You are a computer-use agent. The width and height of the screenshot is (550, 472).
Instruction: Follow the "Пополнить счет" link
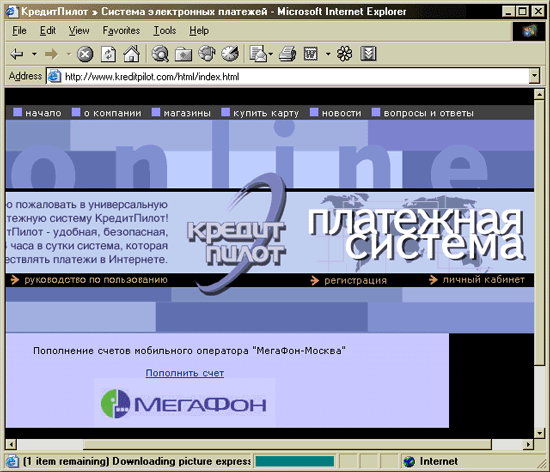pos(185,373)
